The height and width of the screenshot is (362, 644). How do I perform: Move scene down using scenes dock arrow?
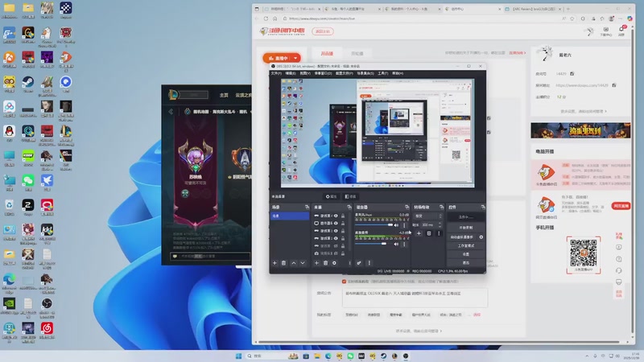click(303, 263)
